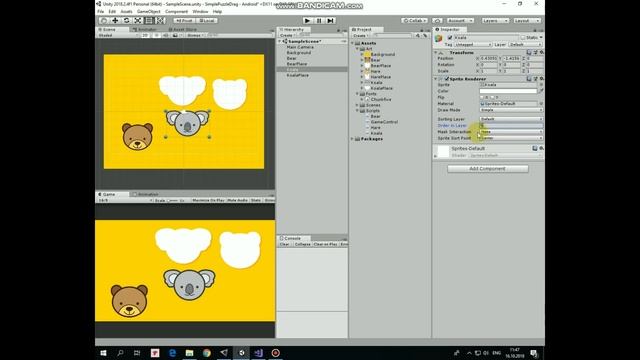Click the Console Clear button
This screenshot has width=640, height=360.
click(x=284, y=244)
